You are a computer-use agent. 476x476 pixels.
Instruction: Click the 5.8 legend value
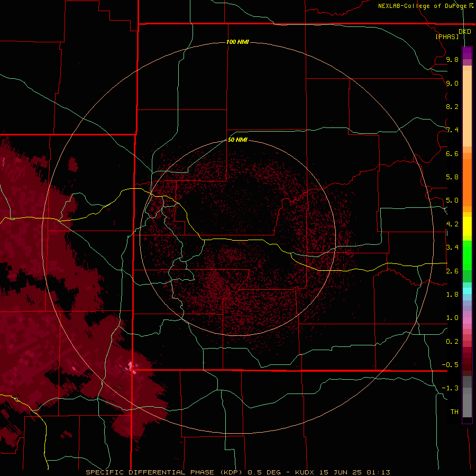(452, 177)
